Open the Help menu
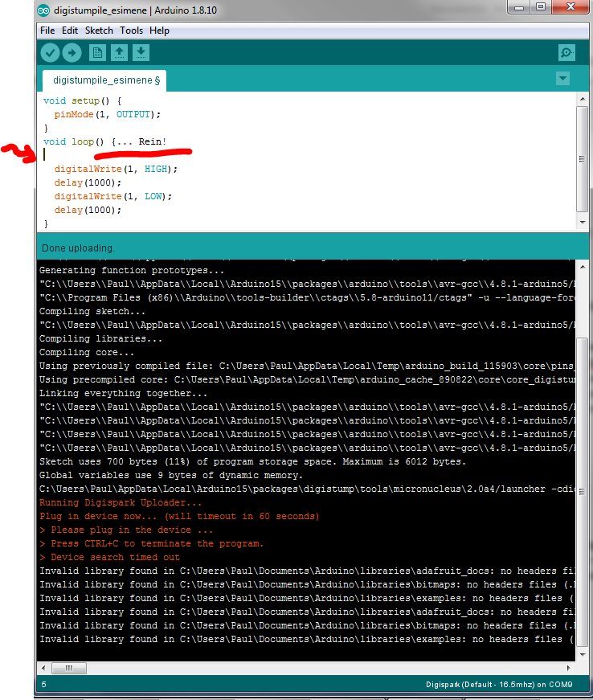Image resolution: width=593 pixels, height=700 pixels. (159, 31)
